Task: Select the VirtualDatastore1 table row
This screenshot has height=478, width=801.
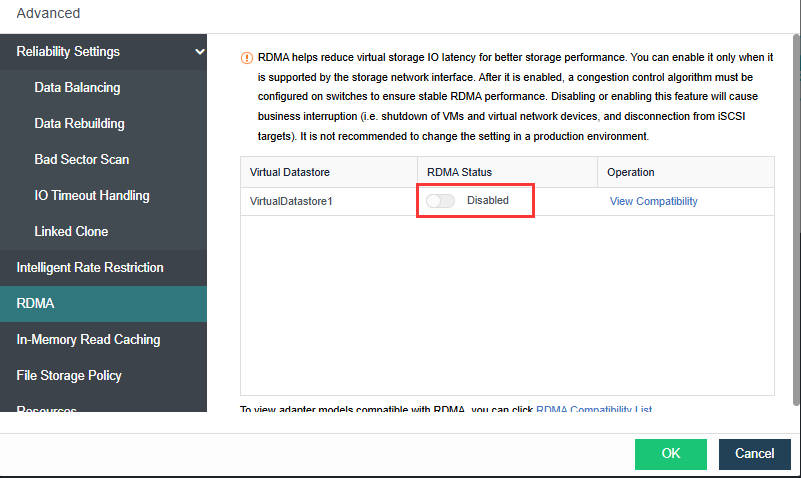Action: point(294,201)
